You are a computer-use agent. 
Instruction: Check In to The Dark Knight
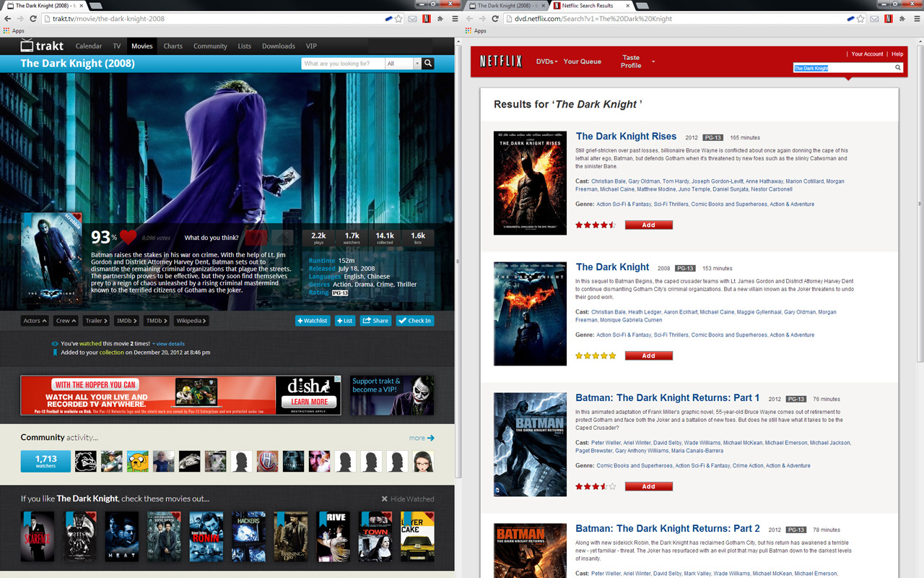point(415,320)
